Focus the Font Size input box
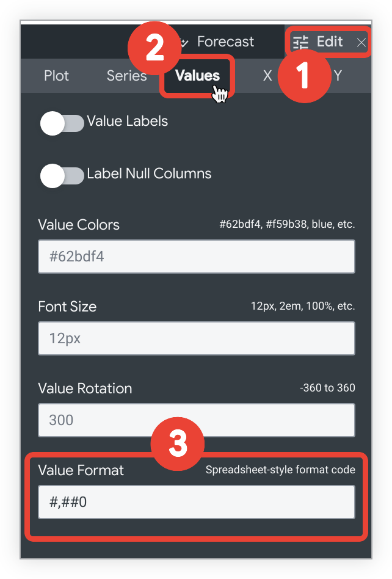392x579 pixels. pyautogui.click(x=196, y=338)
